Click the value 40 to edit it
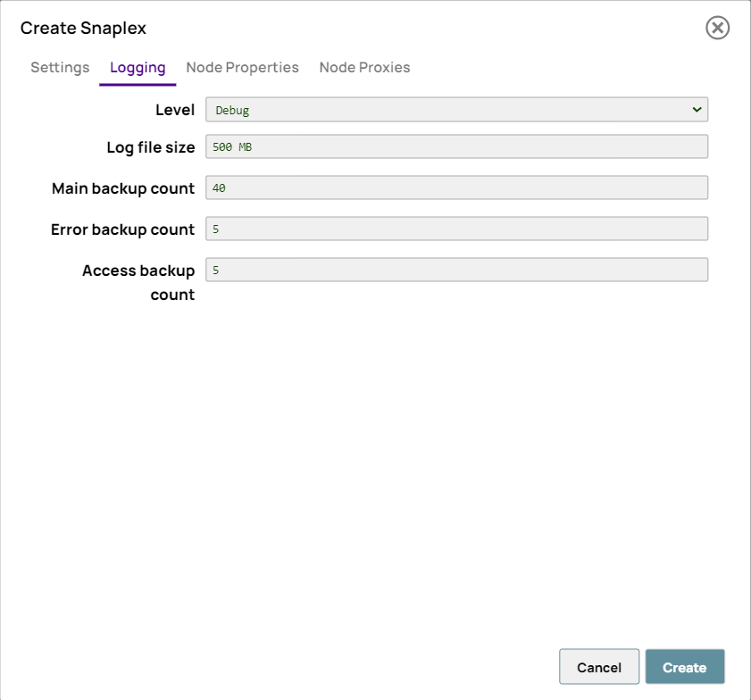 coord(220,187)
